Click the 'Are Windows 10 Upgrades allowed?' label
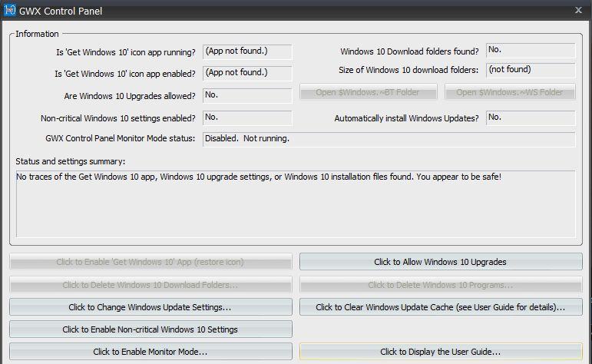This screenshot has width=592, height=364. (130, 96)
